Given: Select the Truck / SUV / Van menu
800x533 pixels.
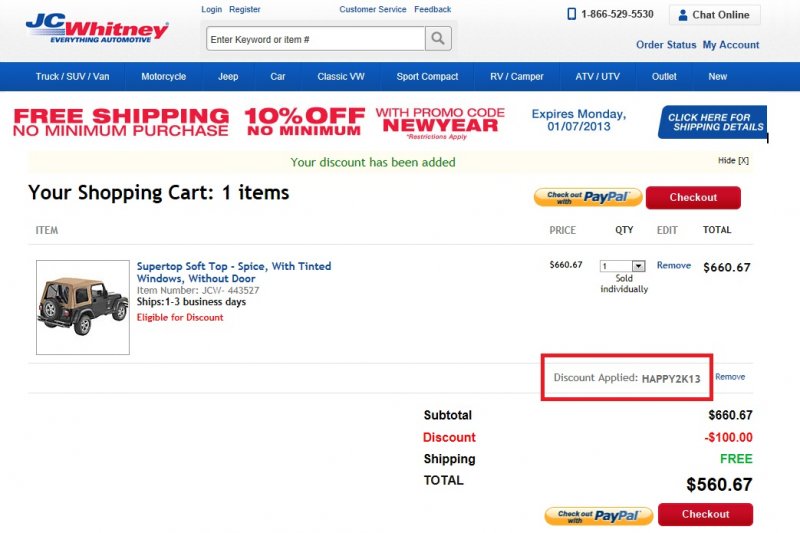Looking at the screenshot, I should point(72,77).
